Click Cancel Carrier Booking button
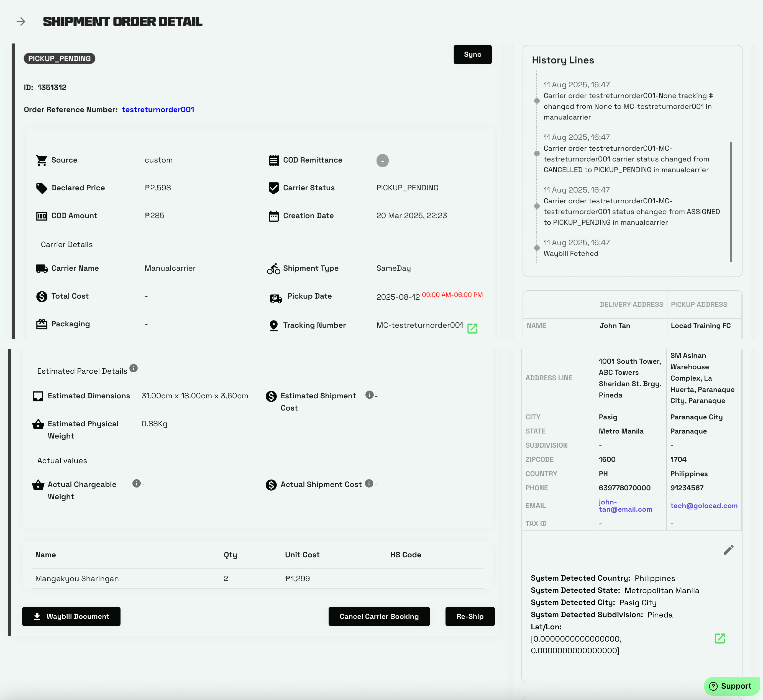Viewport: 763px width, 700px height. click(379, 616)
